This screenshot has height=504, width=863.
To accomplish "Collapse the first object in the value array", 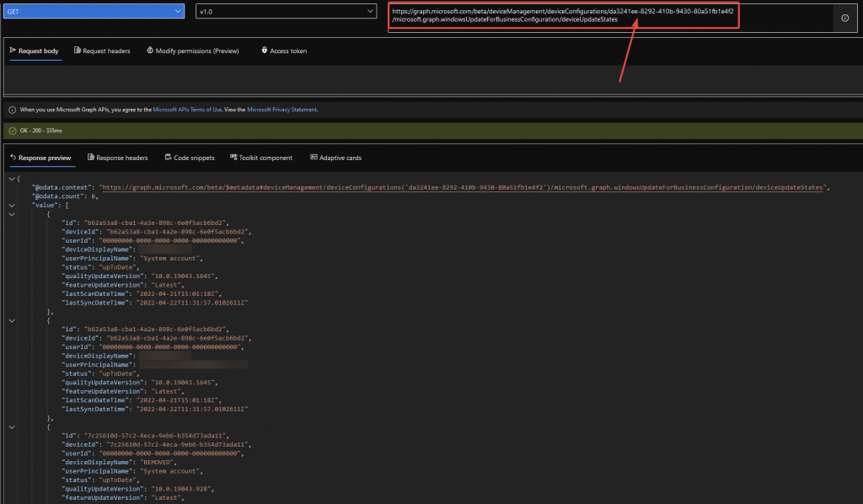I will tap(12, 214).
